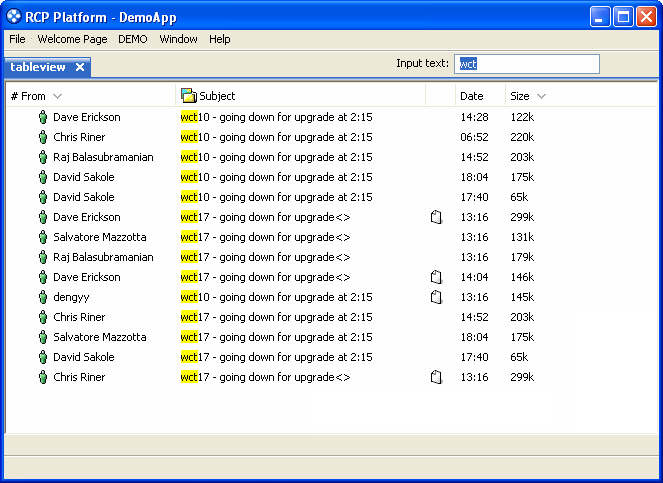
Task: Click person icon beside Salvatore Mazzotta 131k row
Action: coord(43,237)
